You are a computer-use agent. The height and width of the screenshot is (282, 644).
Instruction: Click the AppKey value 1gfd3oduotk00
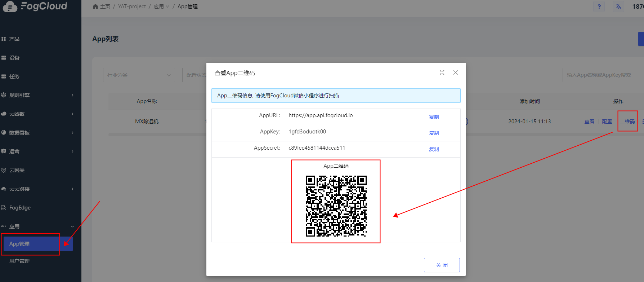307,132
